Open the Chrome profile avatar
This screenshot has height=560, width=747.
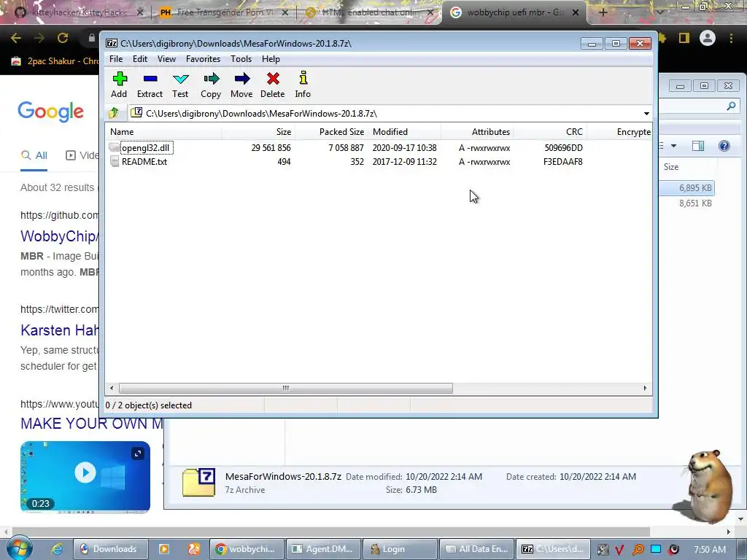tap(708, 38)
